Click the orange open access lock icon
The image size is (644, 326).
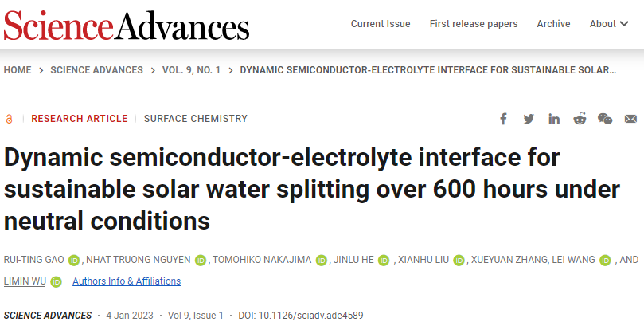9,120
